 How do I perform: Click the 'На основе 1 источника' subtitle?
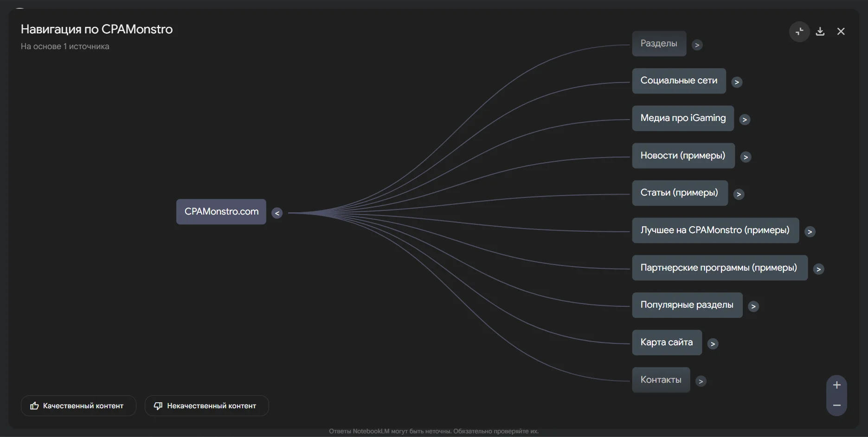point(65,46)
